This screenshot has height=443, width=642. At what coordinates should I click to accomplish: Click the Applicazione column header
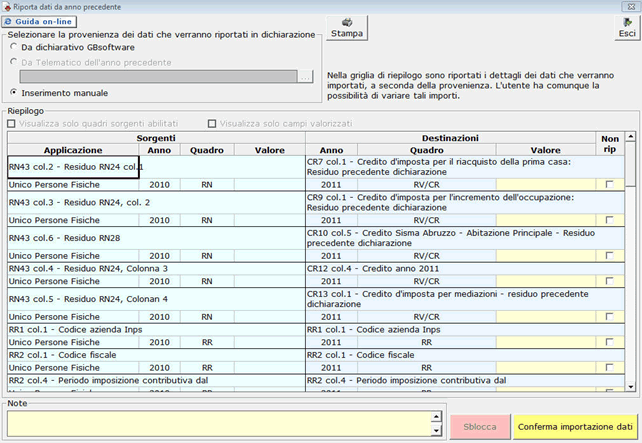(73, 150)
